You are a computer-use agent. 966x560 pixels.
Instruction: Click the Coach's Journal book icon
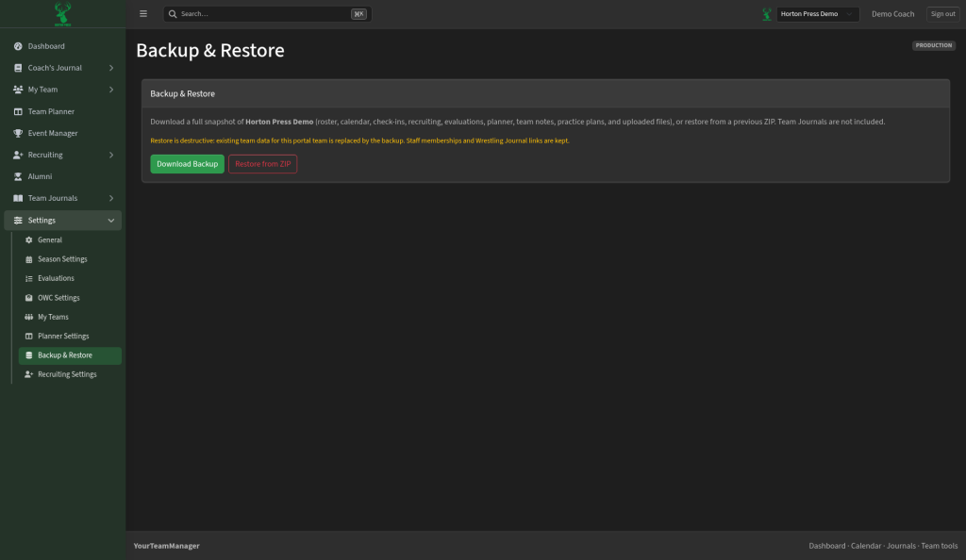(x=18, y=68)
